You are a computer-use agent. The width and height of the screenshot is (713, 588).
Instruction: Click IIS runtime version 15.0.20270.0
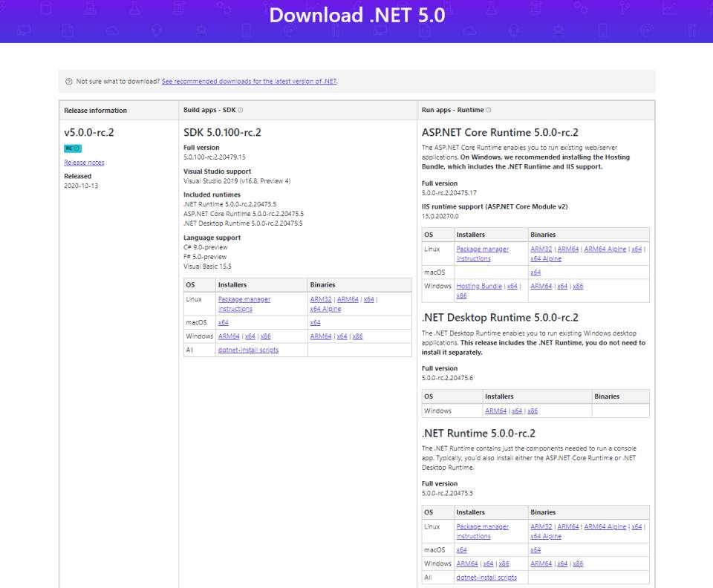click(440, 216)
